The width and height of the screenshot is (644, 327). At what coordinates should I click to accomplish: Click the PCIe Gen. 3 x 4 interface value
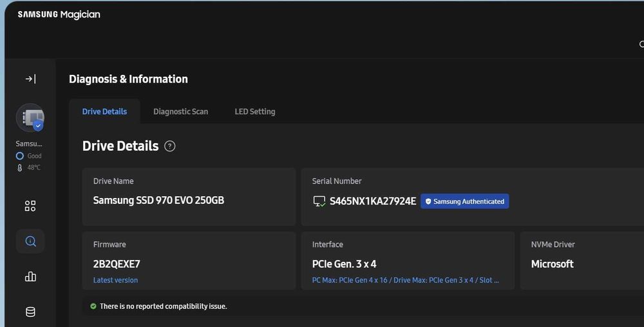coord(344,264)
